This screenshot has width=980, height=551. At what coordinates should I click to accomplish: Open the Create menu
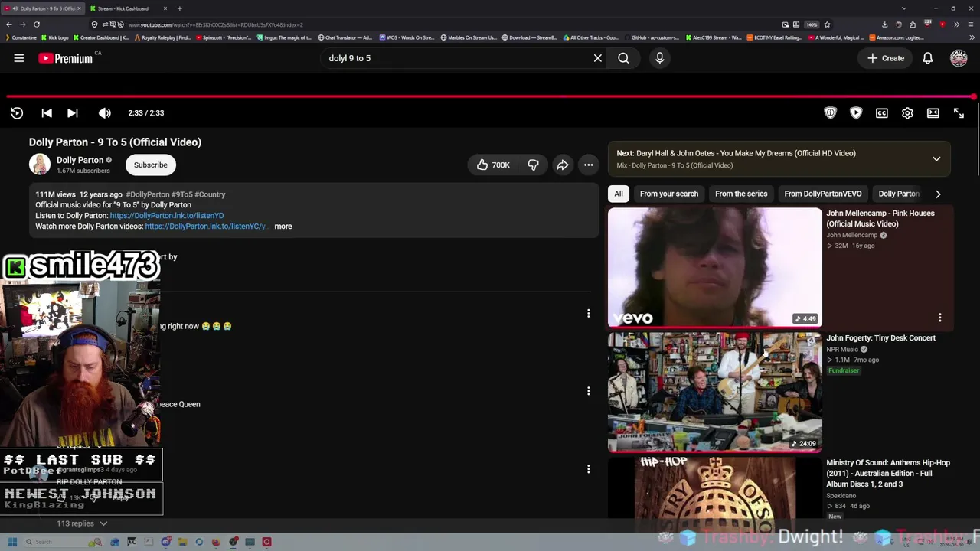(886, 58)
